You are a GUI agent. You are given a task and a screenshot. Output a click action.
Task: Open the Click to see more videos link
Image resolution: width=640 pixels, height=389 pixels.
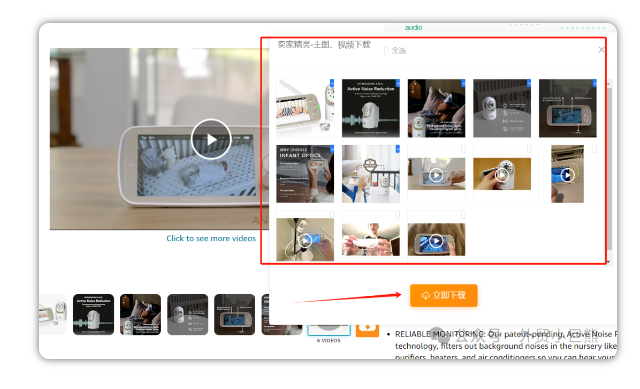pos(211,238)
